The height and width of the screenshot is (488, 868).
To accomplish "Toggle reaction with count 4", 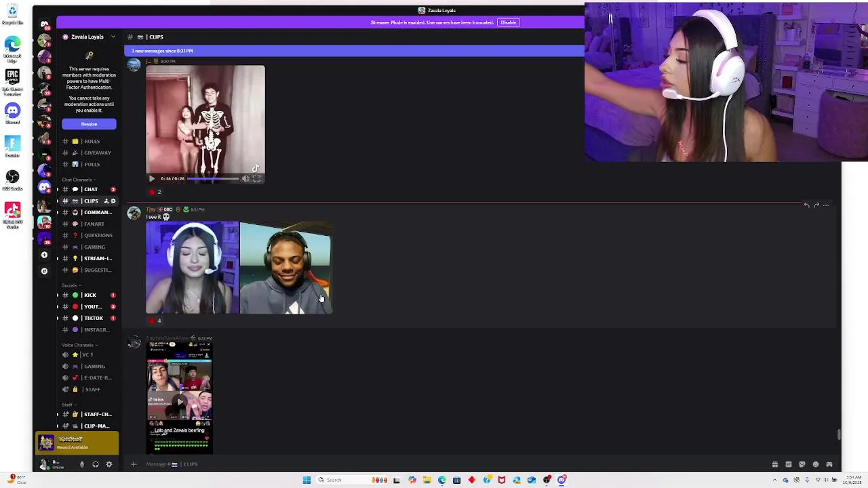I will tap(155, 321).
